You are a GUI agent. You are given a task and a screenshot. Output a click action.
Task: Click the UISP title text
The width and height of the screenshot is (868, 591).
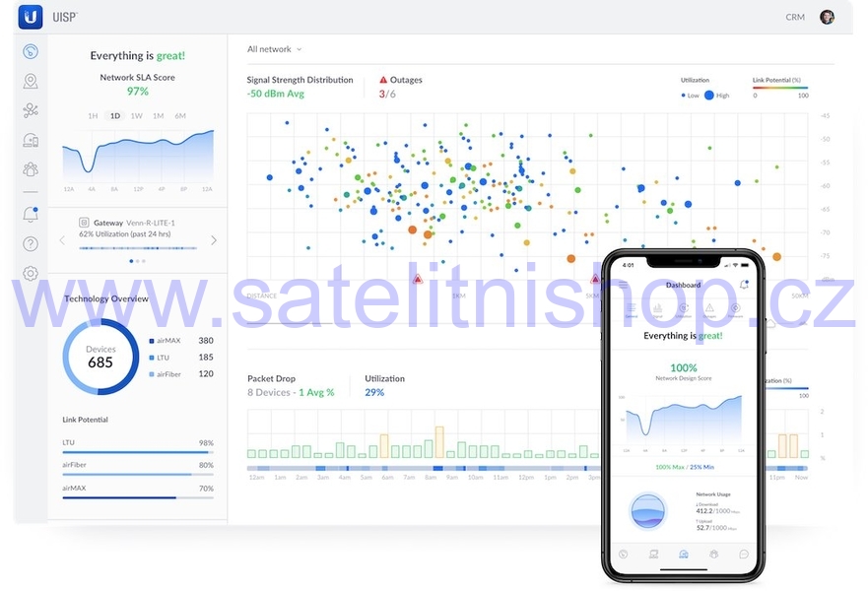[65, 17]
